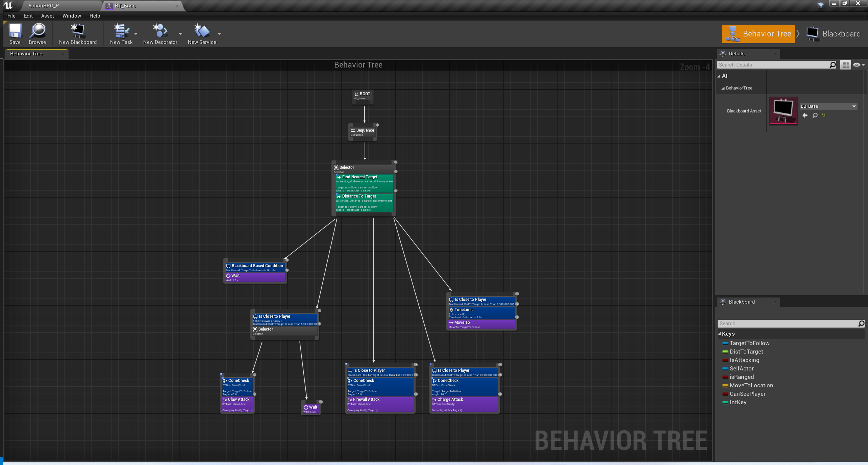Use selected asset arrow for Blackboard Asset

805,115
